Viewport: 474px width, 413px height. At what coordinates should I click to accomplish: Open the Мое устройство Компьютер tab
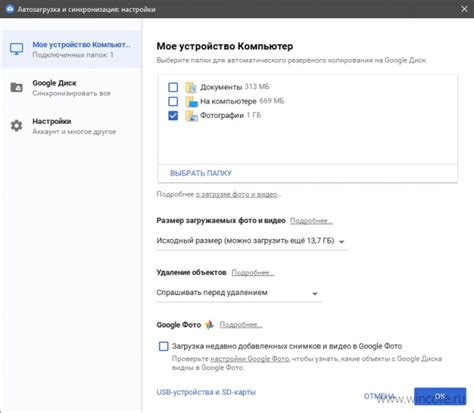point(71,49)
